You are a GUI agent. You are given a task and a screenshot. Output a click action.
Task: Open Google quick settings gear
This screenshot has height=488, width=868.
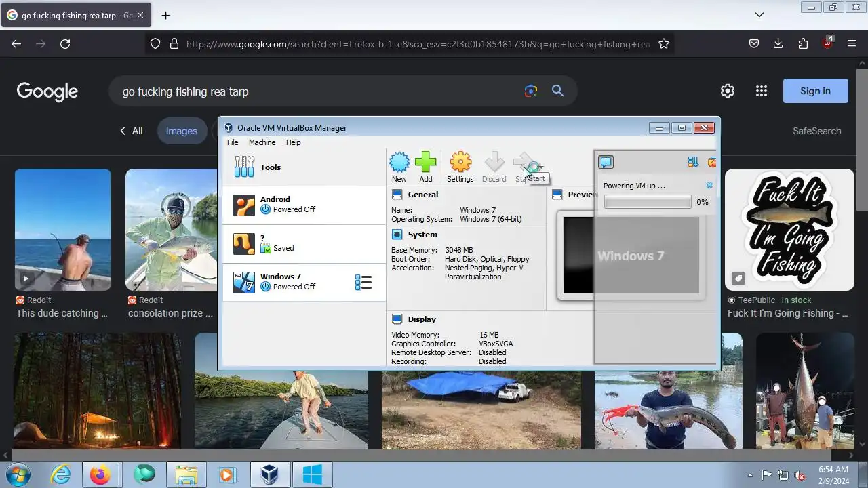728,91
